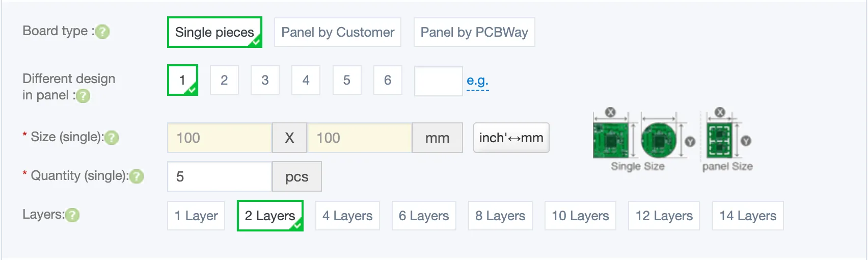Image resolution: width=868 pixels, height=260 pixels.
Task: Open the e.g. example link
Action: point(477,81)
